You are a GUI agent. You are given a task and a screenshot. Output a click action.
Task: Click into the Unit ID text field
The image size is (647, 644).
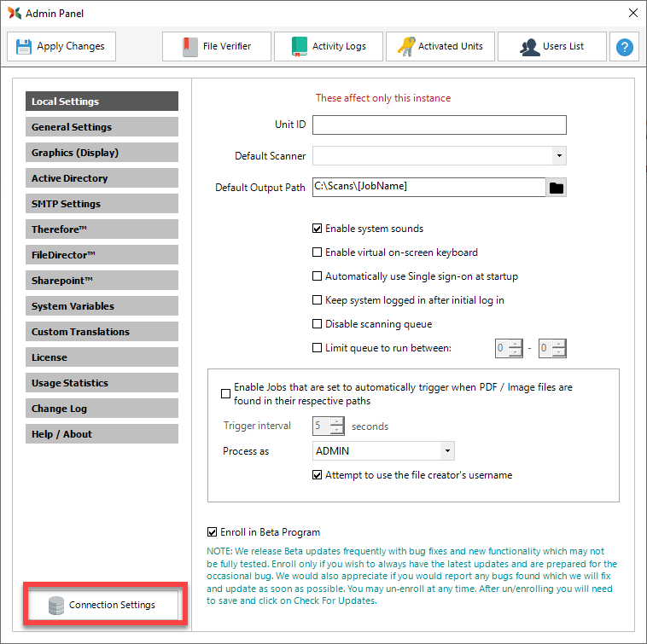[439, 125]
